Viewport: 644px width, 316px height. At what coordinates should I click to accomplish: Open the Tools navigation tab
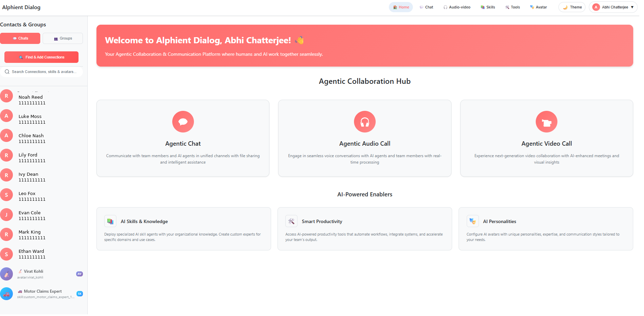coord(512,7)
